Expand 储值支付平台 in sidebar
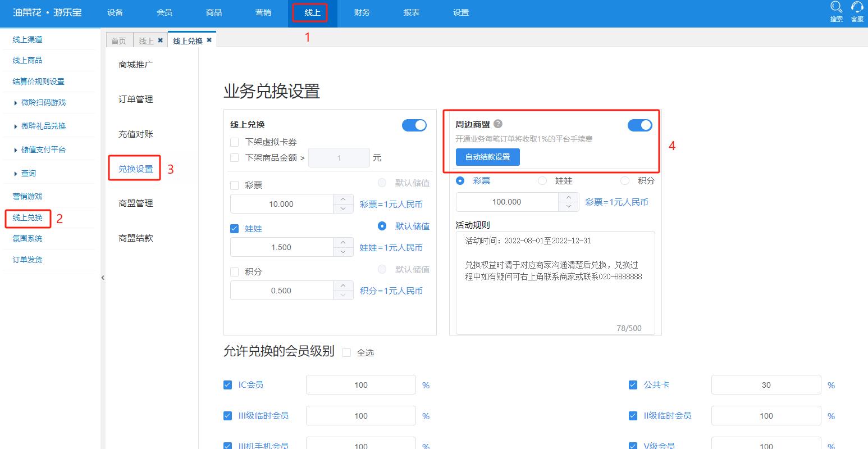The image size is (868, 449). [43, 149]
